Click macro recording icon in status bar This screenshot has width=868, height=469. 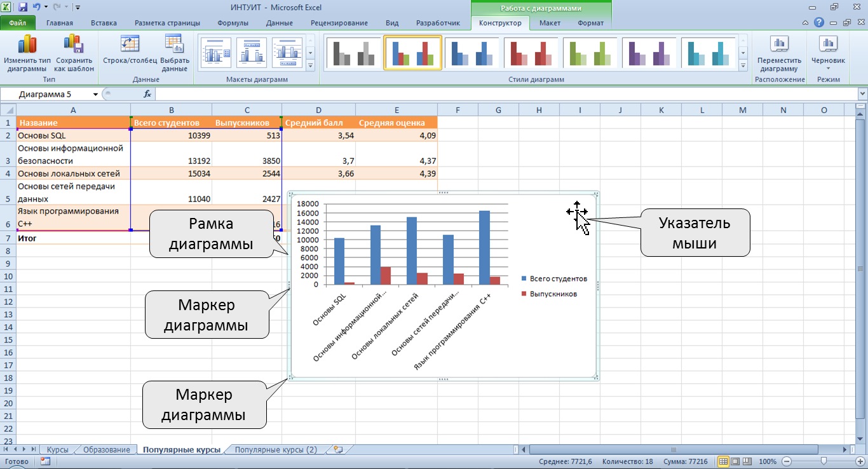click(x=46, y=461)
